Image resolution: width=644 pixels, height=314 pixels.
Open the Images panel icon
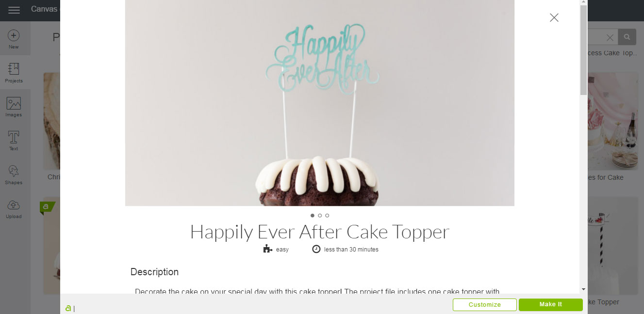[x=14, y=103]
